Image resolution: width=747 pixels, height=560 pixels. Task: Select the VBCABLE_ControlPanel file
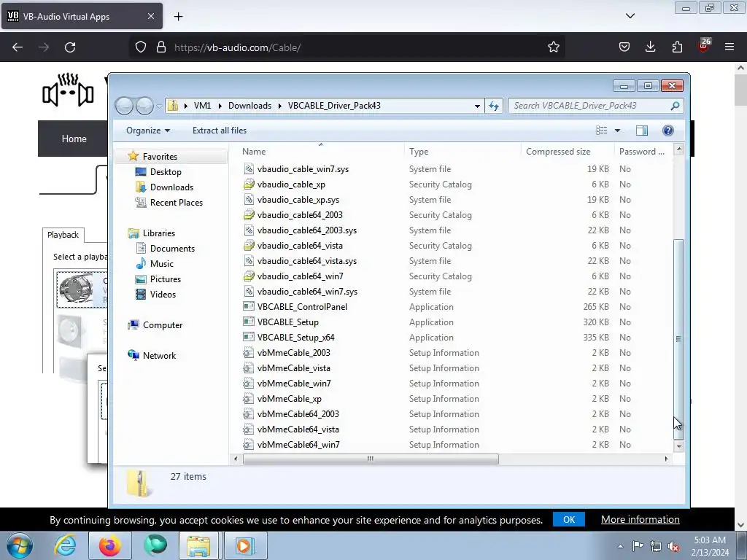(x=302, y=307)
